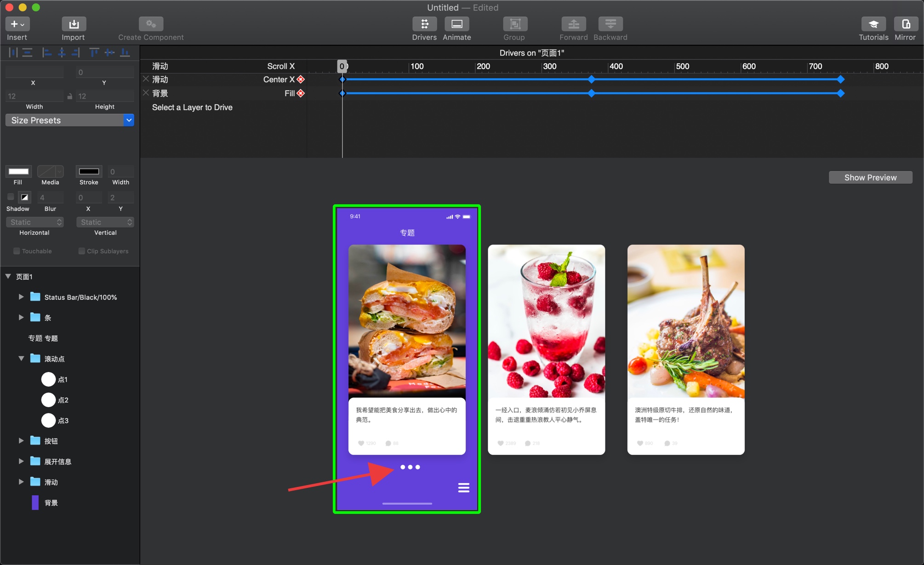Expand the Status Bar/Black/100% layer group

click(x=21, y=297)
